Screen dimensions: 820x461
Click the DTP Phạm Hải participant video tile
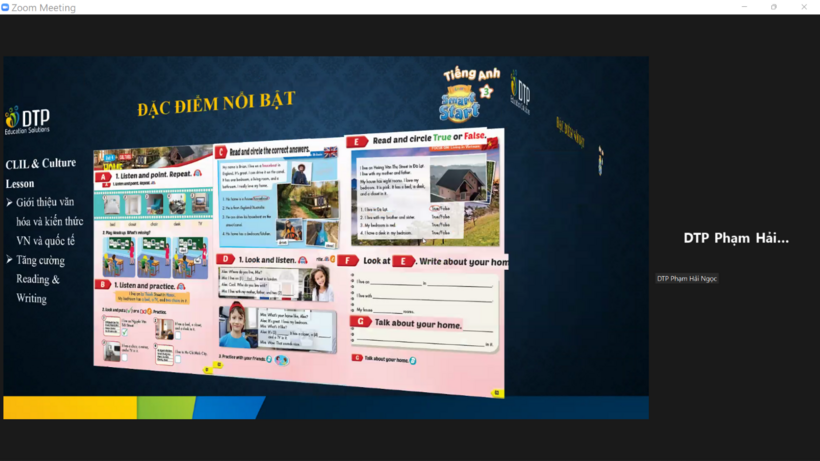coord(735,238)
